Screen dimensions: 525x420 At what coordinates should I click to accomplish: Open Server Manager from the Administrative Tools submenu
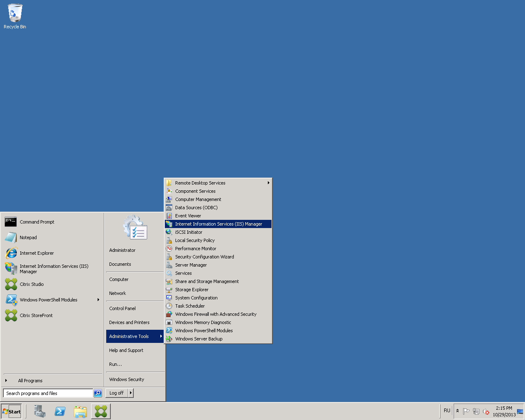[x=218, y=265]
